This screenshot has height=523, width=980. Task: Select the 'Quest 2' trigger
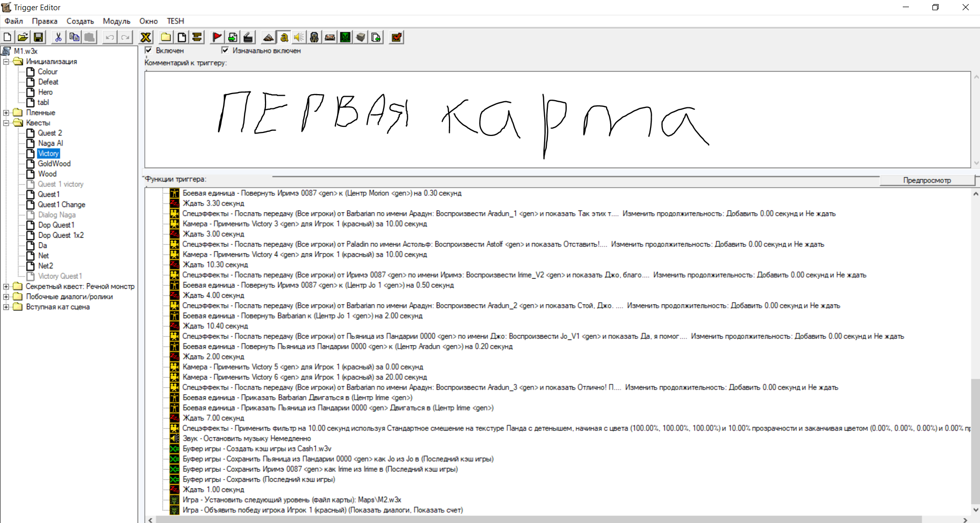(x=50, y=133)
